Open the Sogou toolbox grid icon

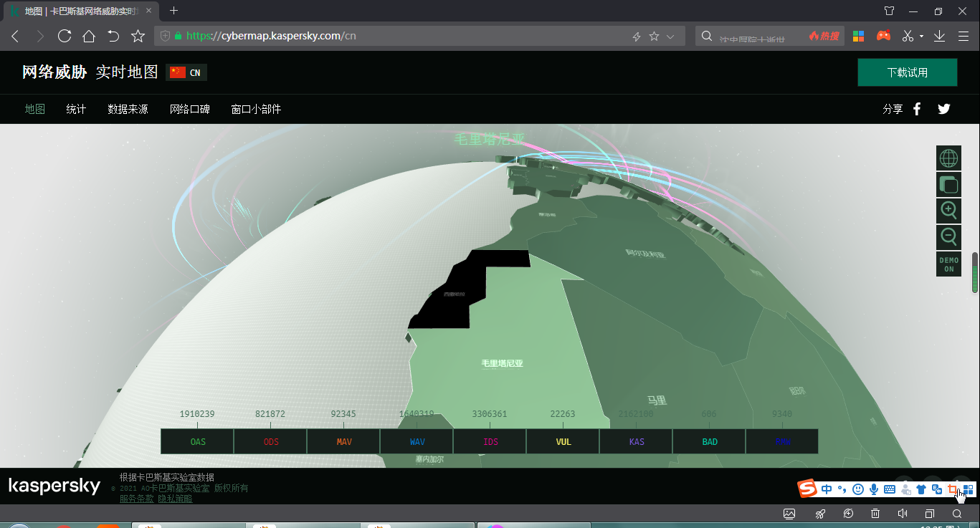point(968,489)
